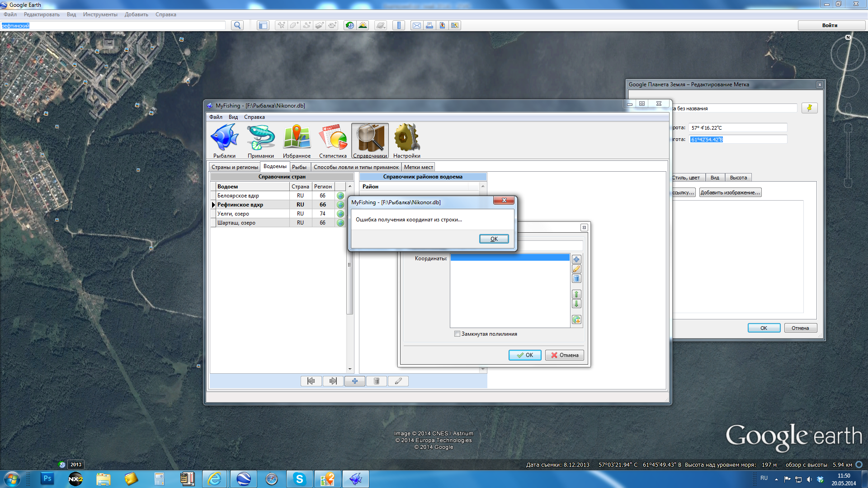Image resolution: width=868 pixels, height=488 pixels.
Task: Select the Рефтинское вдхр row
Action: pyautogui.click(x=278, y=205)
